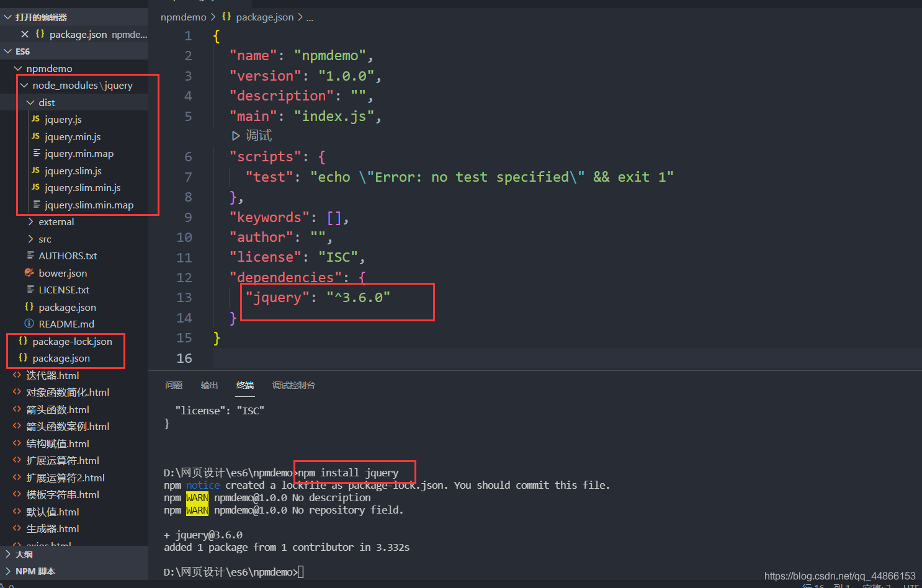Image resolution: width=922 pixels, height=588 pixels.
Task: Collapse the dist folder
Action: coord(30,102)
